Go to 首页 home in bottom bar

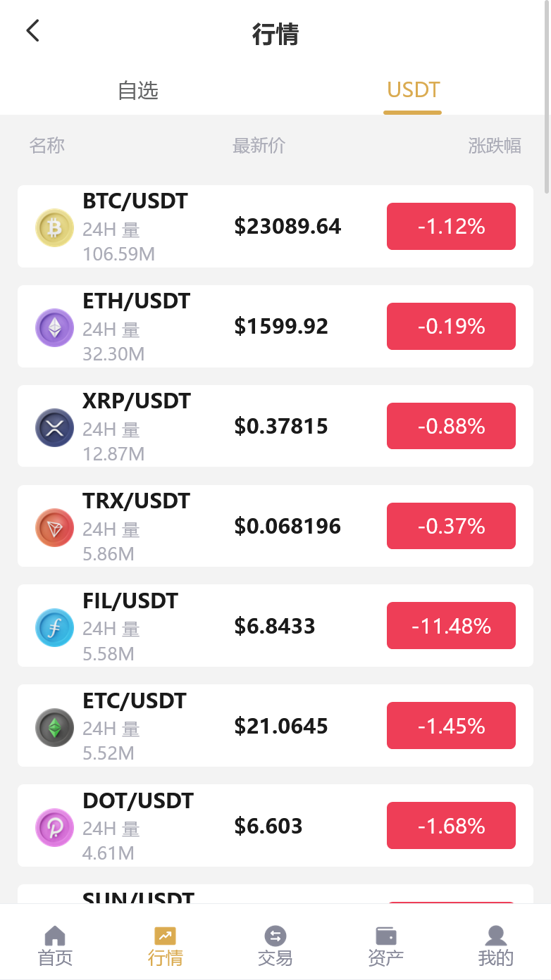pyautogui.click(x=55, y=946)
